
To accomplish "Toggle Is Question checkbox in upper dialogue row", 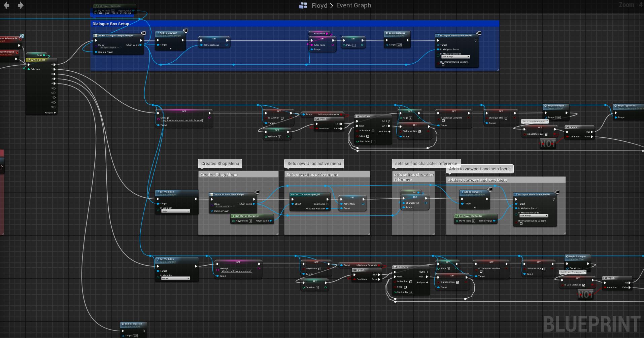I will (282, 118).
